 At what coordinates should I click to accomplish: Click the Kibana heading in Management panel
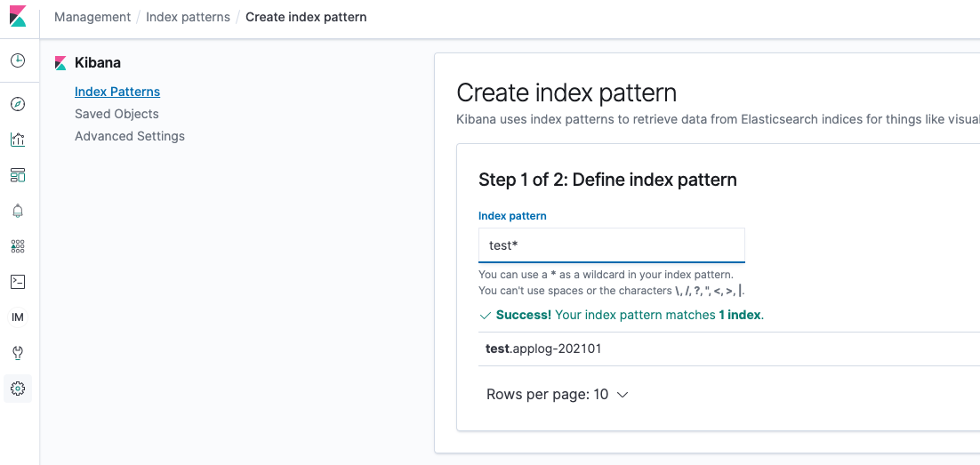(x=98, y=63)
